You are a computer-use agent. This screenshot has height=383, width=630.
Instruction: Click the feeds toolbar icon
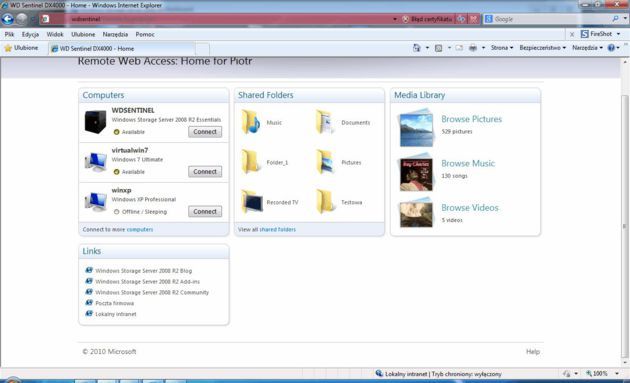[x=438, y=48]
